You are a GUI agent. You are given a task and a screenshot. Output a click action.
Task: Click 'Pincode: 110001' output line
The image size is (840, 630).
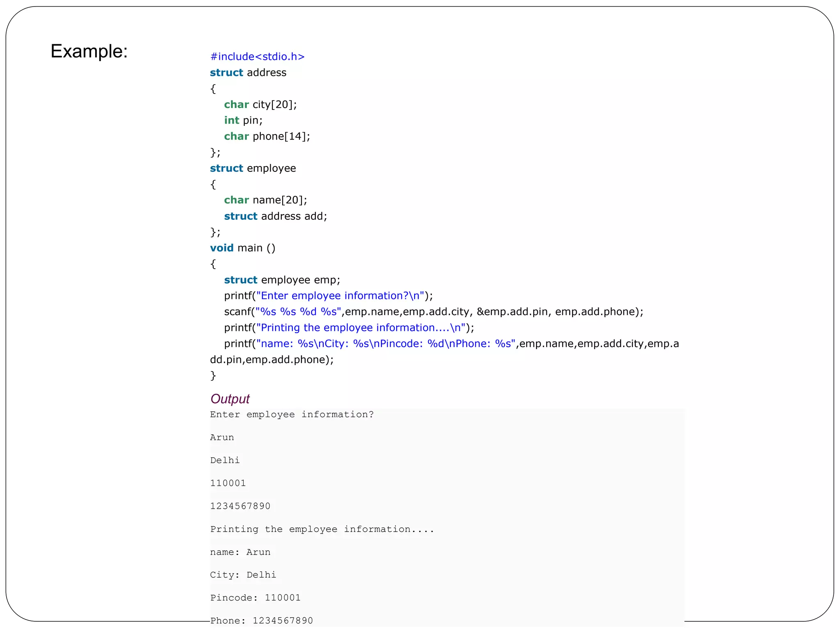coord(255,598)
